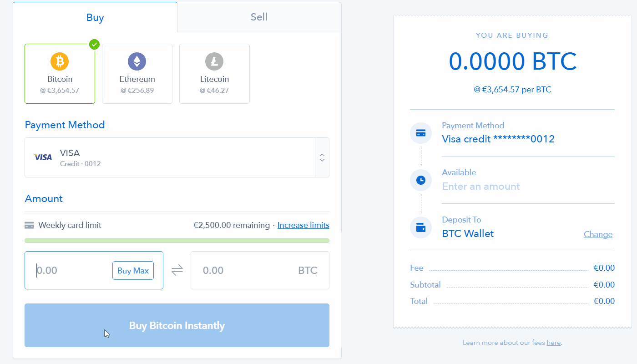Viewport: 637px width, 364px height.
Task: Click the swap arrows conversion icon
Action: [x=177, y=270]
